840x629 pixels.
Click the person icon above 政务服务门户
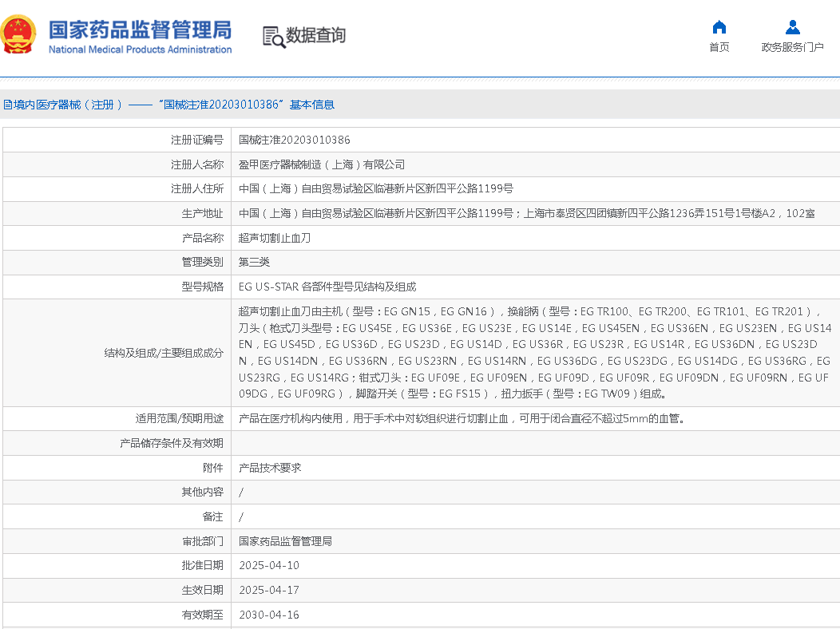(792, 27)
